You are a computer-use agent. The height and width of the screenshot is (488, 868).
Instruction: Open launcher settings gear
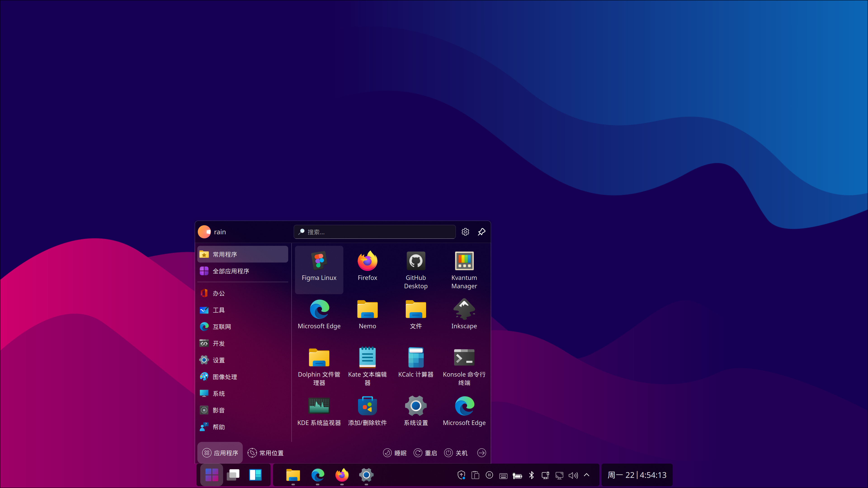point(465,232)
